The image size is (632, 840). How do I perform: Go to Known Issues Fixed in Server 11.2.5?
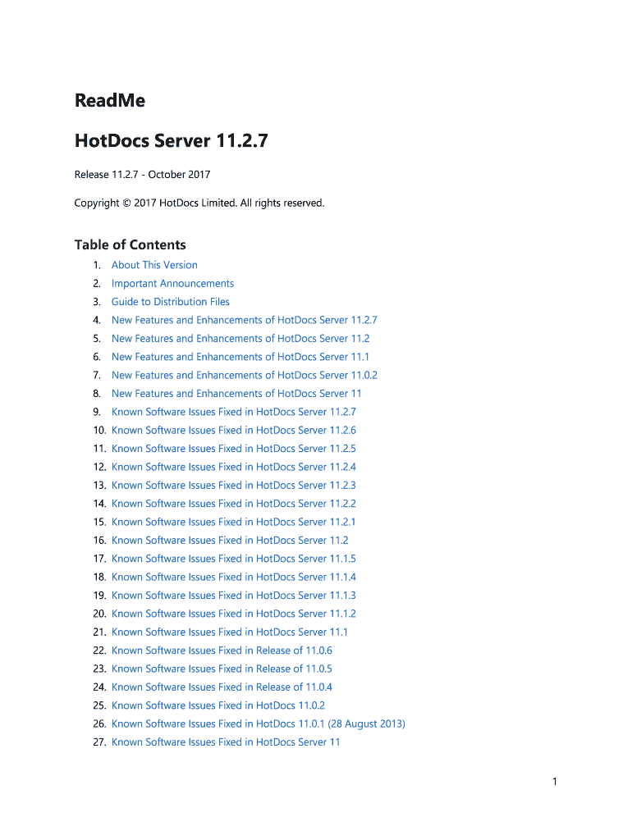(x=233, y=449)
